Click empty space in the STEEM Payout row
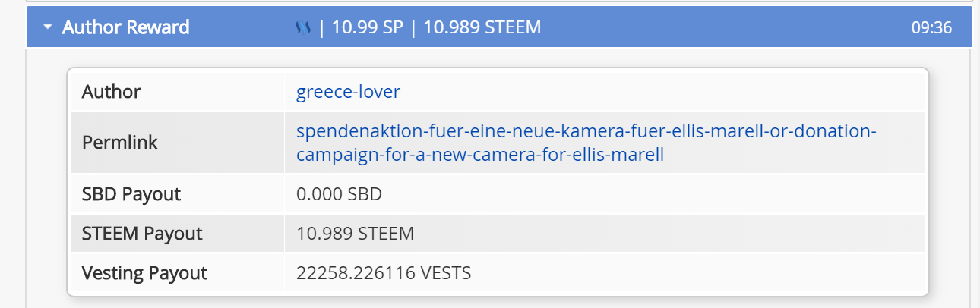The height and width of the screenshot is (308, 980). tap(669, 233)
